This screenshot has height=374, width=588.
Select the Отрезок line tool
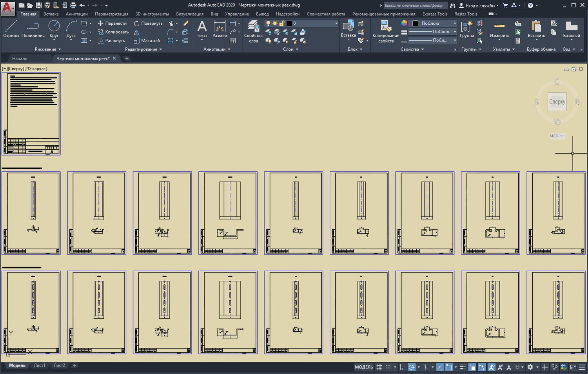coord(11,29)
